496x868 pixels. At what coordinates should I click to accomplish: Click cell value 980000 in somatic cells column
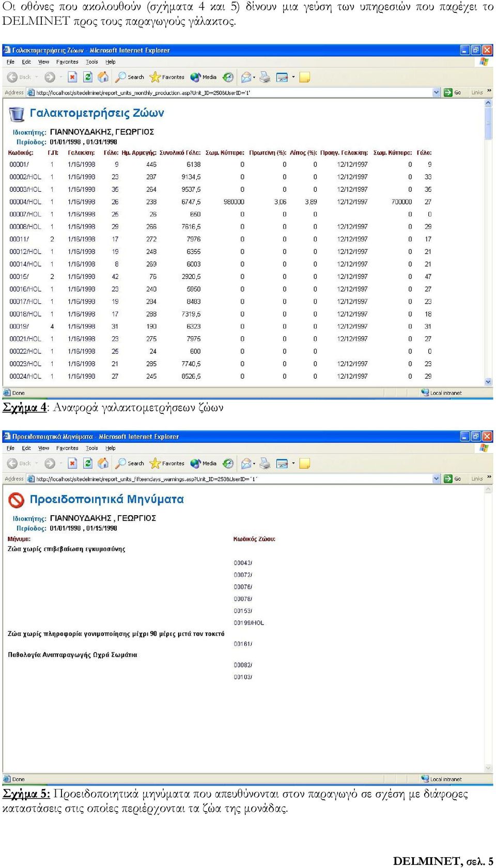click(x=234, y=202)
